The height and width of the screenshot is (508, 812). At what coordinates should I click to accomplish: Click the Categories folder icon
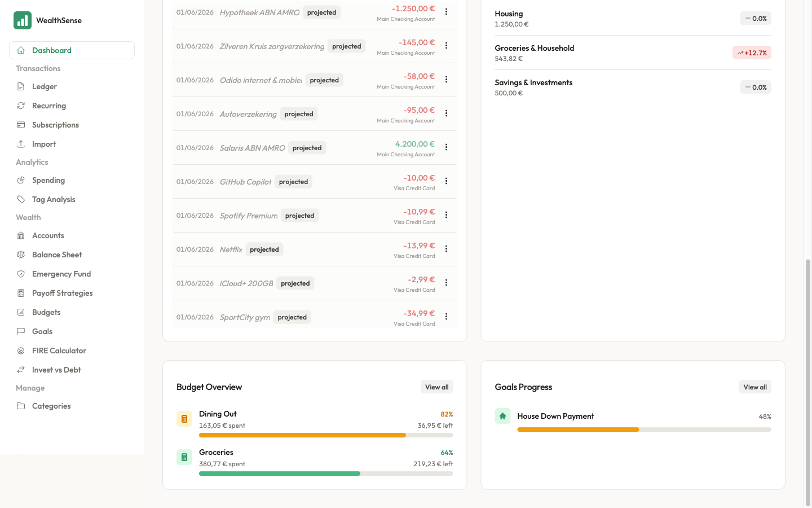click(21, 406)
